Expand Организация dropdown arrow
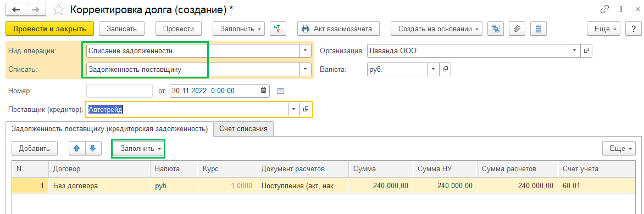Screen dimensions: 644x214 (575, 51)
